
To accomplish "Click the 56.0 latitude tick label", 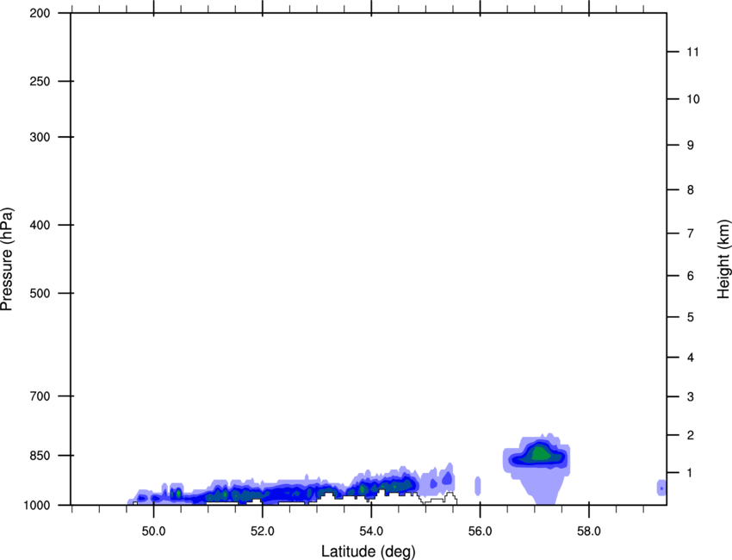I will coord(480,532).
